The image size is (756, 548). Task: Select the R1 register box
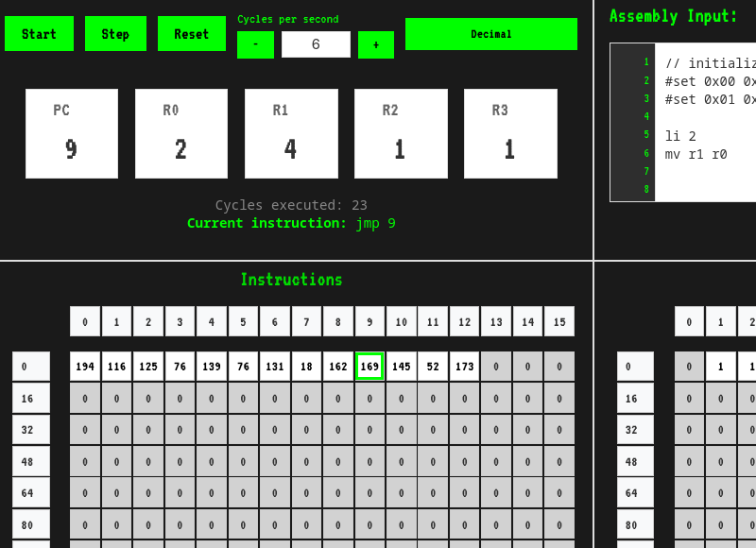click(x=291, y=133)
